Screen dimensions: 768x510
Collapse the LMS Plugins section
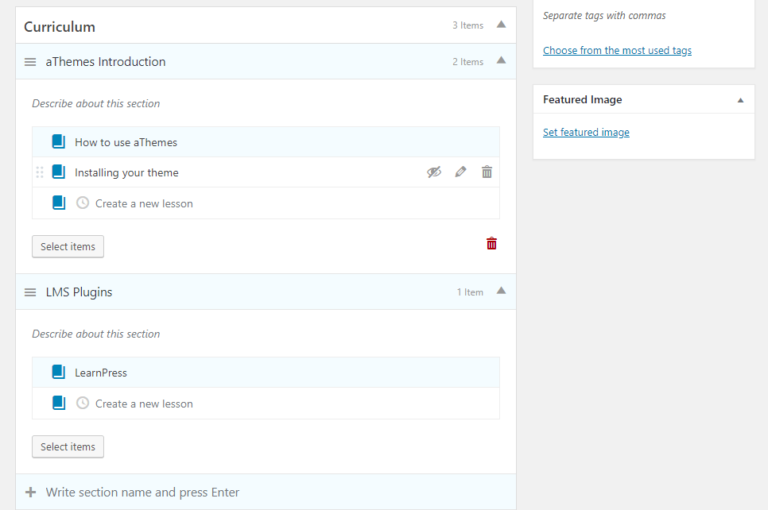click(501, 291)
